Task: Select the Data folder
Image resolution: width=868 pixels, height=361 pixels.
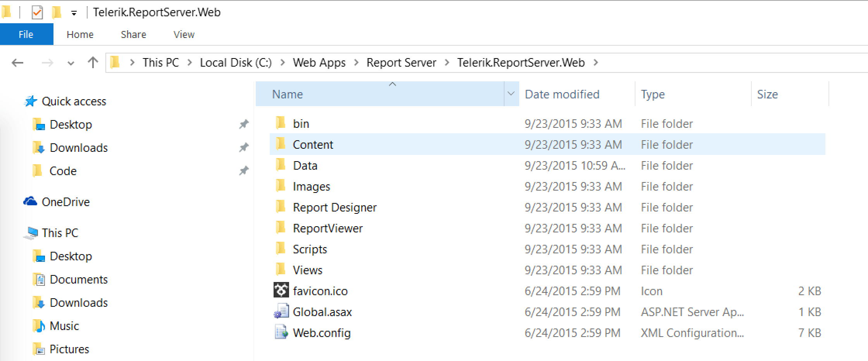Action: 305,165
